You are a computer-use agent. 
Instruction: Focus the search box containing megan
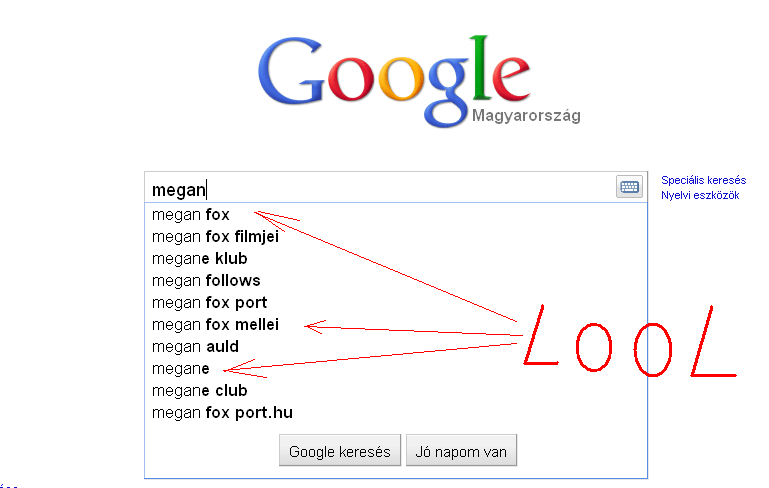[x=380, y=189]
